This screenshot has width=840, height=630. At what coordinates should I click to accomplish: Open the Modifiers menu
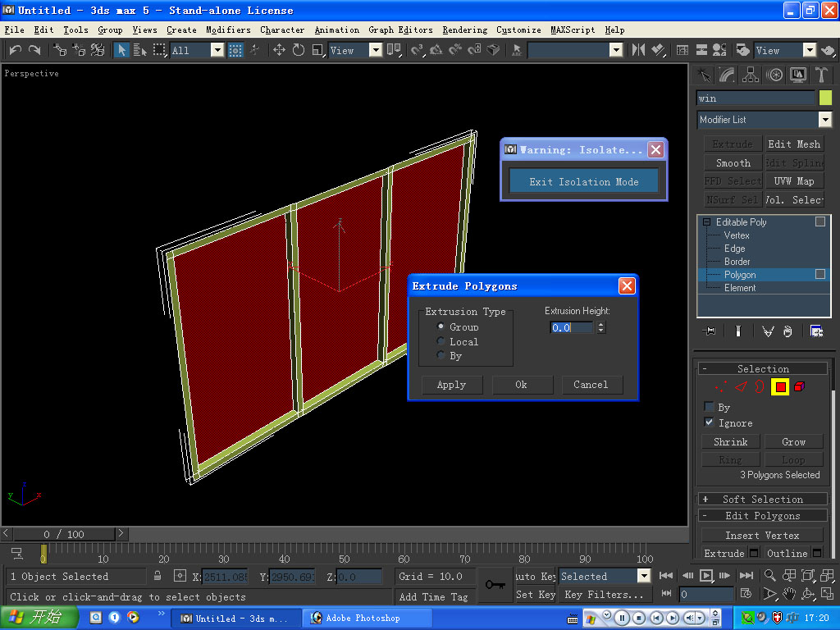click(x=228, y=30)
